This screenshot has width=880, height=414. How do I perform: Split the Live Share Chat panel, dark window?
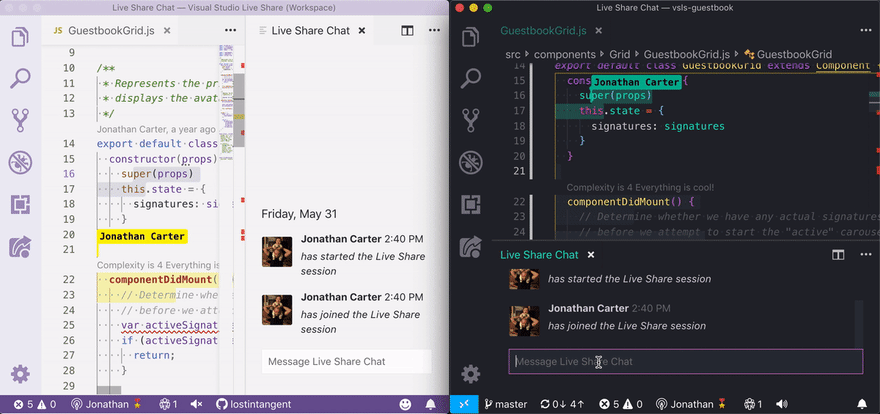point(838,255)
